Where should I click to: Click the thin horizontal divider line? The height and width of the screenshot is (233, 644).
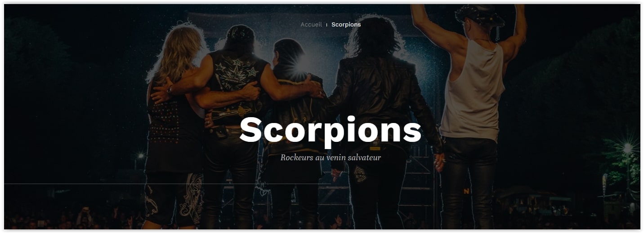[x=167, y=184]
